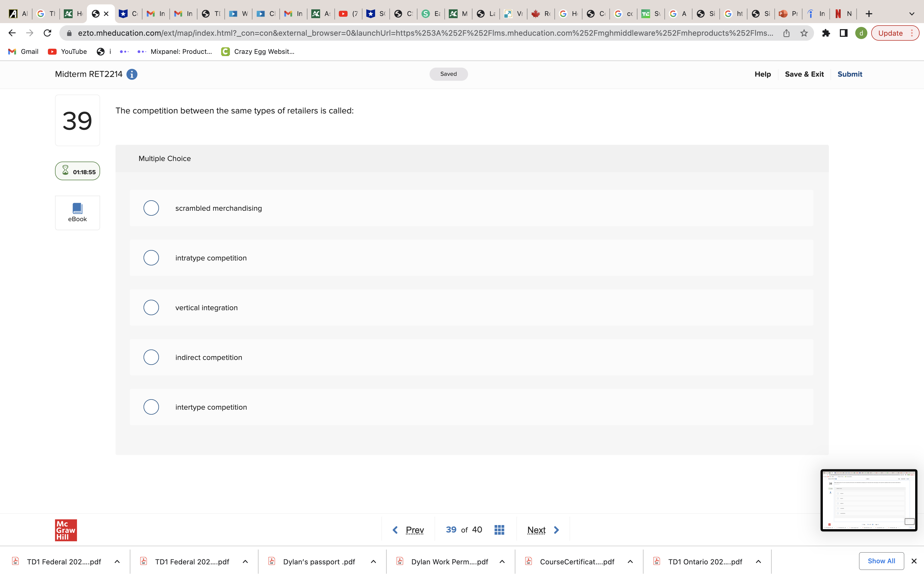This screenshot has height=577, width=924.
Task: Click the info icon beside Midterm RET2214
Action: 132,74
